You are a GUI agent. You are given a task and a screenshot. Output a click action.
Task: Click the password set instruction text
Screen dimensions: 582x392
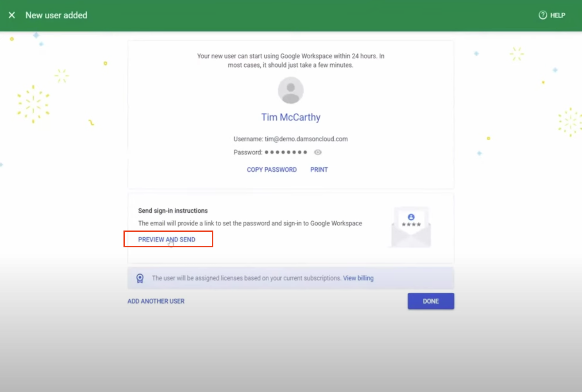click(x=251, y=223)
